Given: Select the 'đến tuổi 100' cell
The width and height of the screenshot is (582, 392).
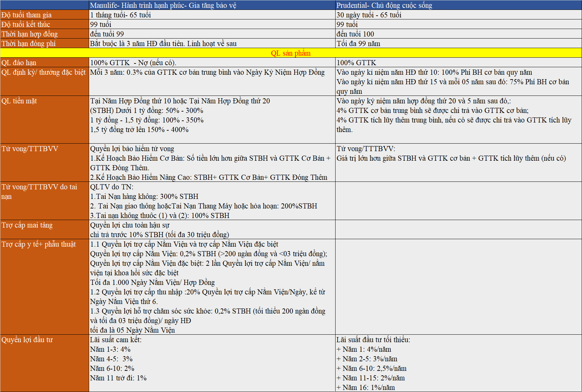Looking at the screenshot, I should [x=458, y=34].
